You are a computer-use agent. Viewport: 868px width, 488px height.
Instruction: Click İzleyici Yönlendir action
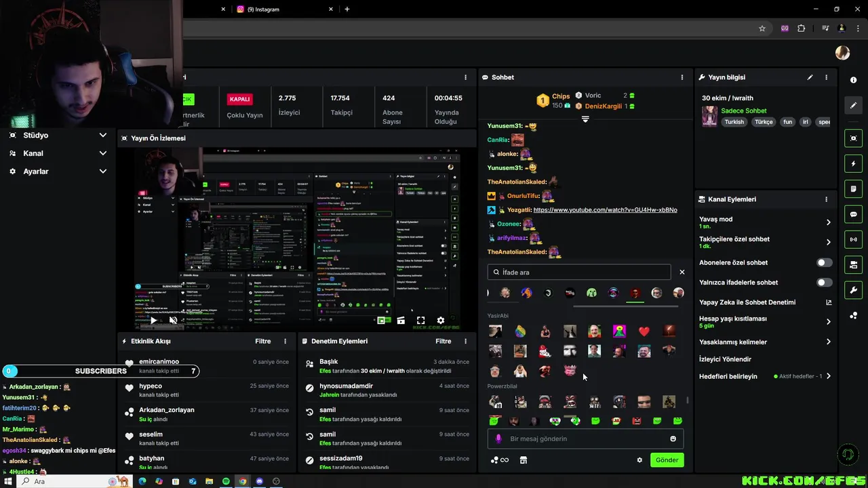click(725, 359)
